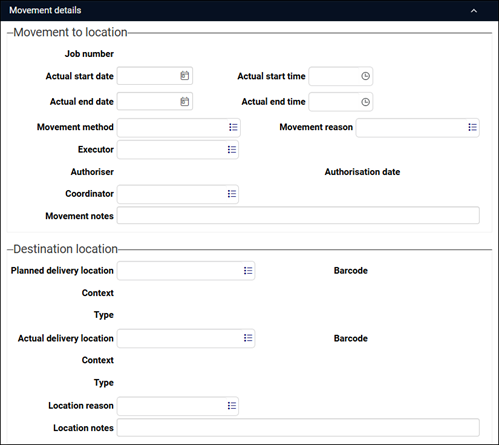Open Location reason list
499x445 pixels.
click(232, 406)
